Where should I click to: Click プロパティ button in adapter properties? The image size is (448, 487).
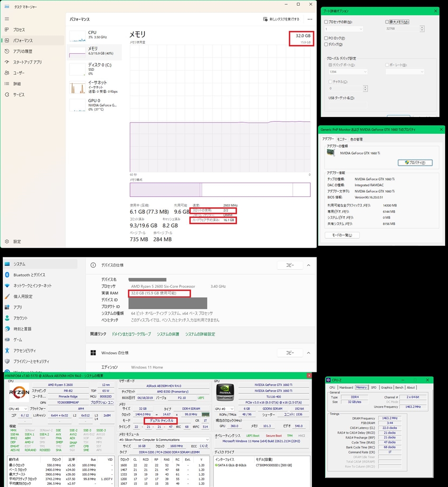coord(415,163)
